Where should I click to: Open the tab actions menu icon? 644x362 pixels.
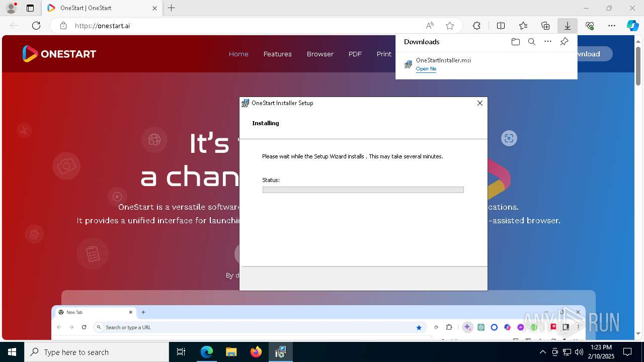[30, 8]
